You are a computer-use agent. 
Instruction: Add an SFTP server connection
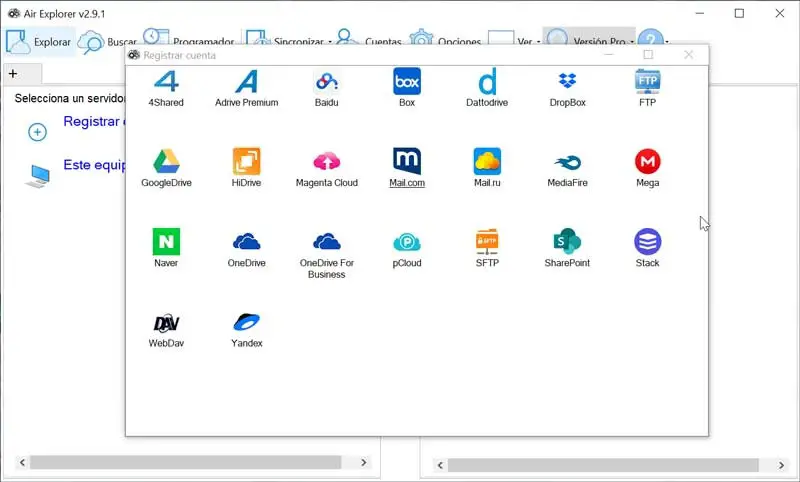[487, 248]
